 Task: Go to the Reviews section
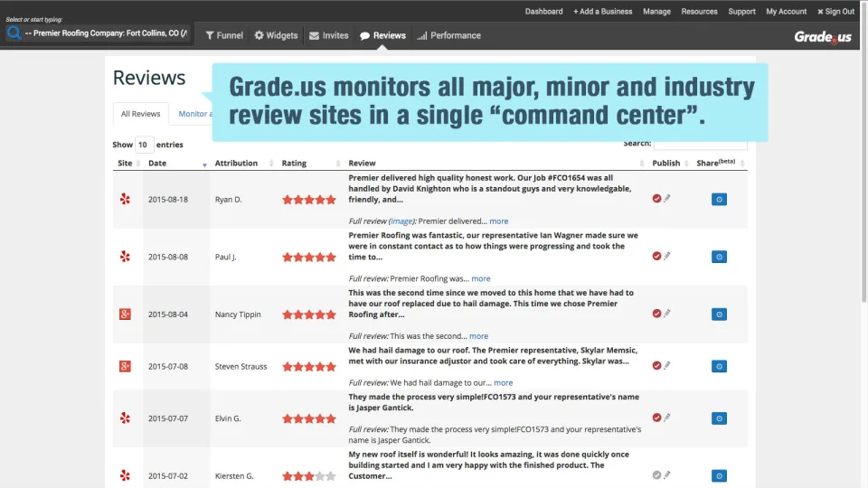click(382, 35)
